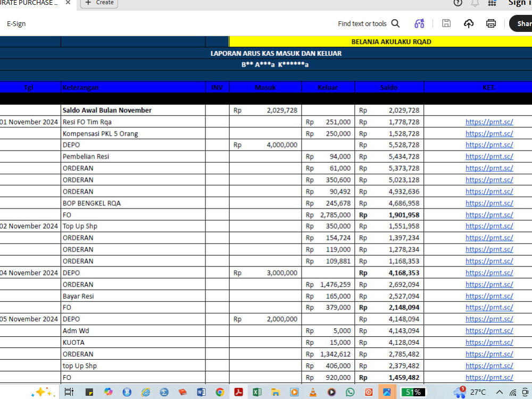The image size is (532, 399).
Task: Open Internet Explorer from taskbar
Action: 146,392
